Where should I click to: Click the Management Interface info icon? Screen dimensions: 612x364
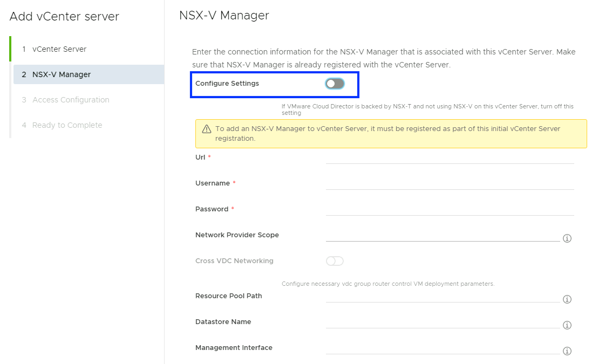click(567, 351)
